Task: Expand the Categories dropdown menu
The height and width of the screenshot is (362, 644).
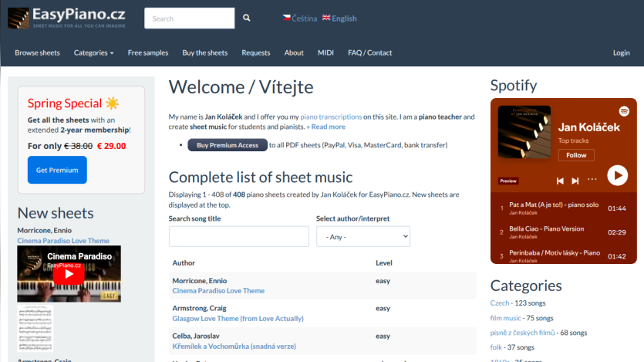Action: 93,52
